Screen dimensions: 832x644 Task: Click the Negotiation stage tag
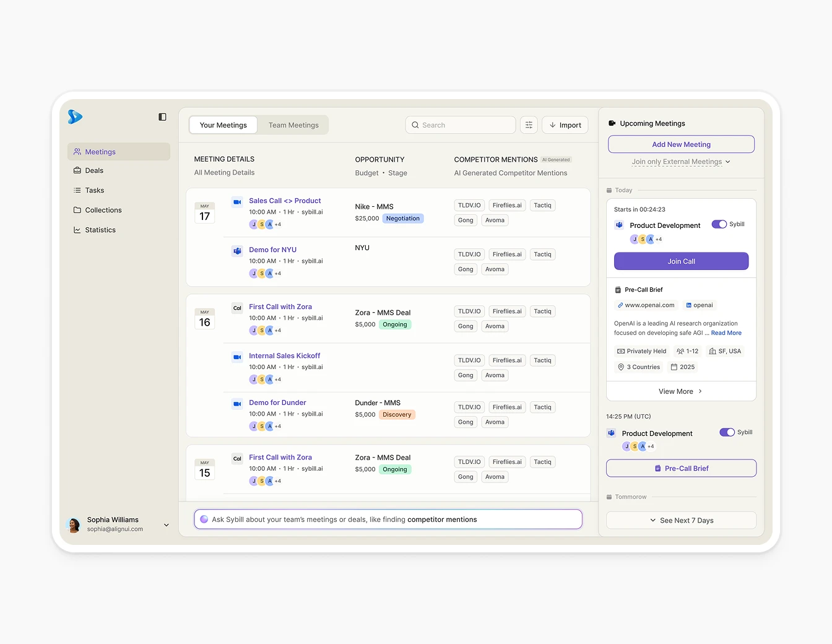[x=402, y=219]
